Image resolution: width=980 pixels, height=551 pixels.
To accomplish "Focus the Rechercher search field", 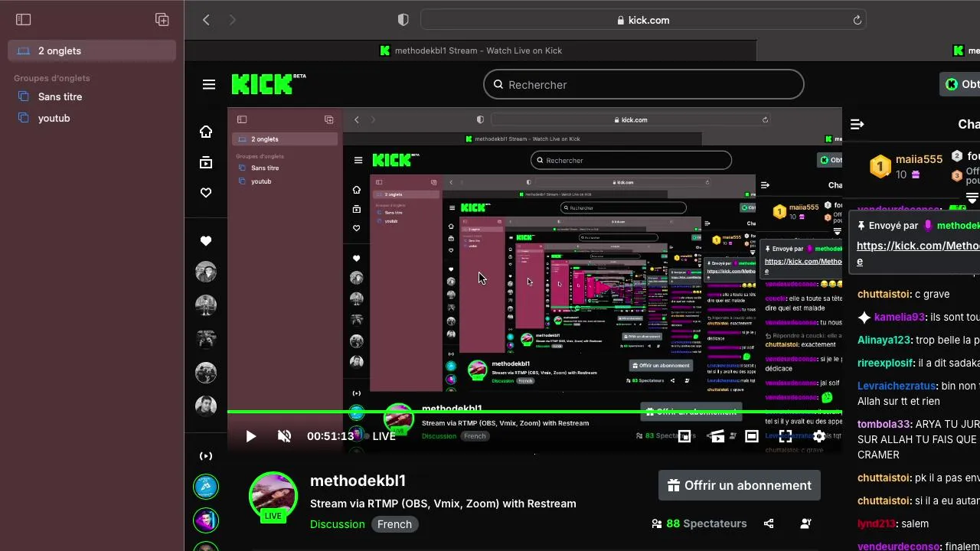I will coord(644,84).
